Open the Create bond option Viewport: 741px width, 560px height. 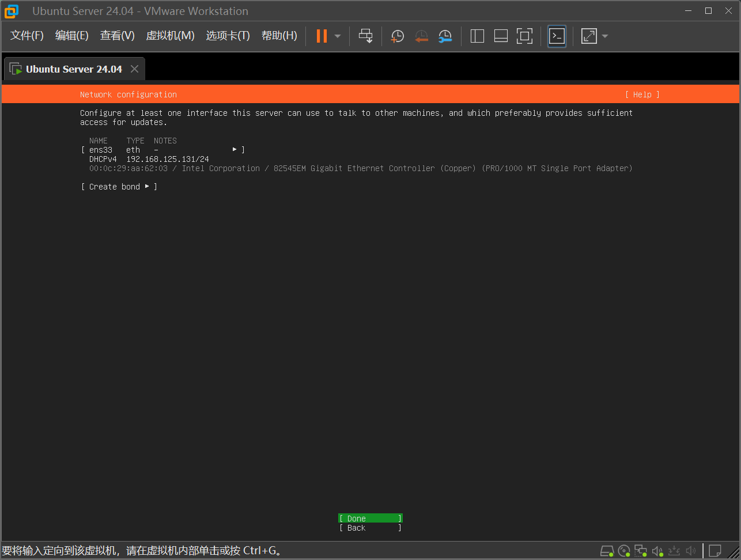(119, 187)
